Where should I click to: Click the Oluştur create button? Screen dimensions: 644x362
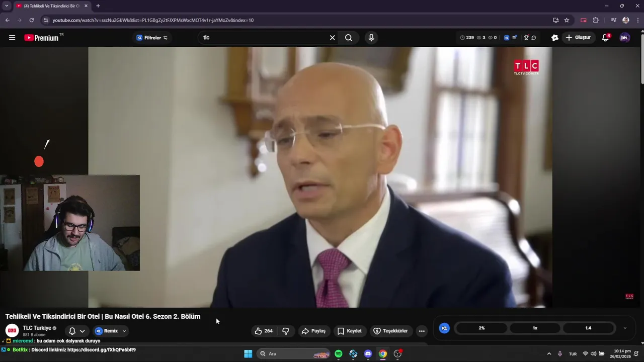click(578, 38)
